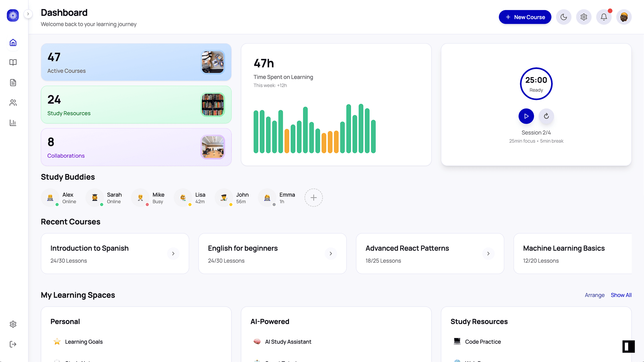
Task: Open the Active Courses card
Action: pos(136,62)
